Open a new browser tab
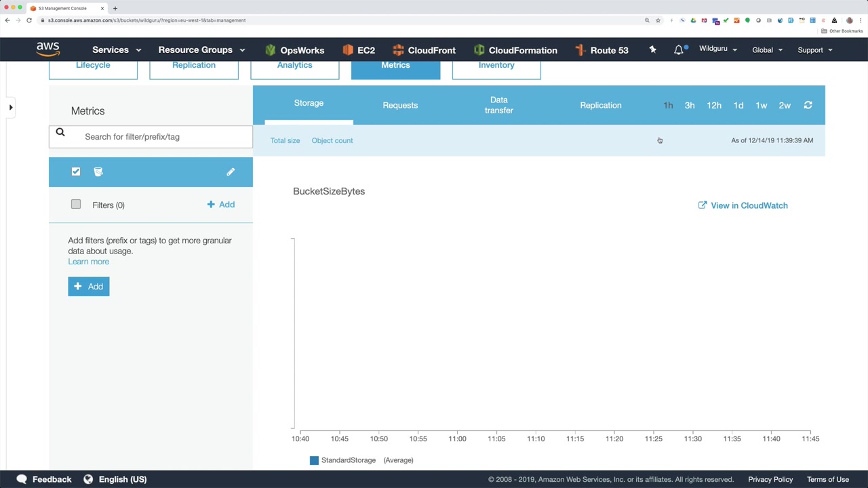Viewport: 868px width, 488px height. (115, 8)
